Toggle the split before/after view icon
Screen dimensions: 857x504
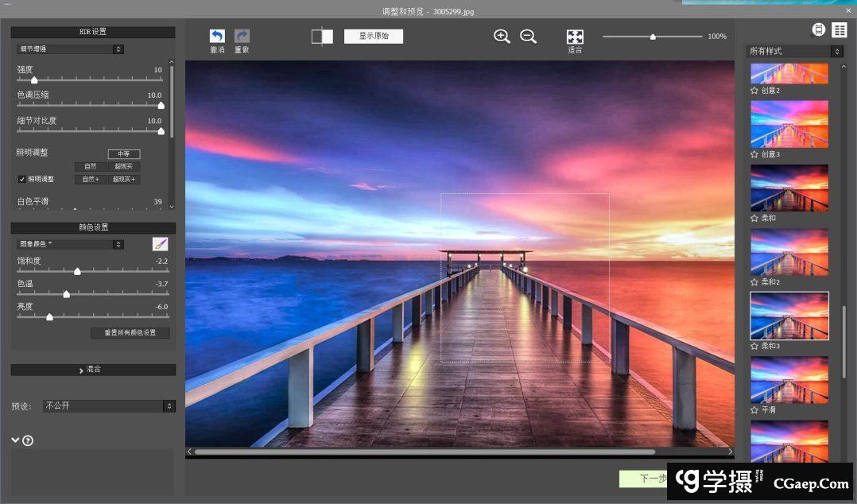click(322, 37)
